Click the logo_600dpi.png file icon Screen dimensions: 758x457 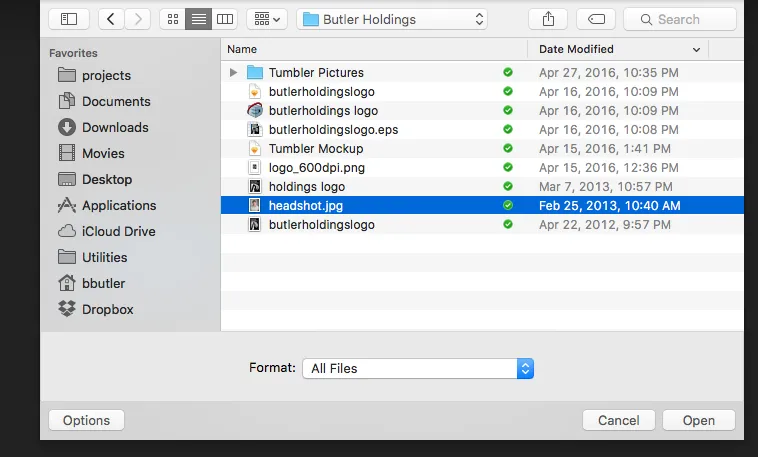pos(254,167)
